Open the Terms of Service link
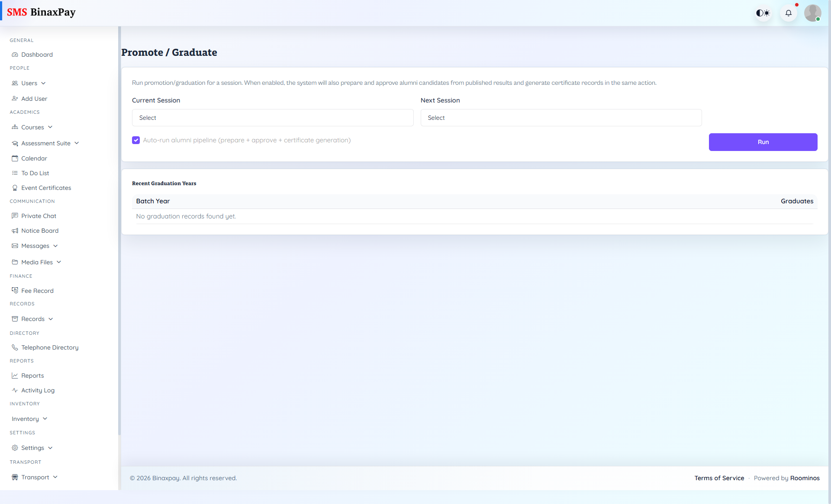 click(x=719, y=478)
